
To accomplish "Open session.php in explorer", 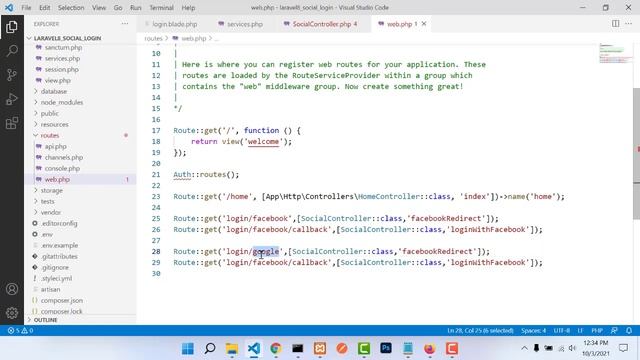I will [62, 69].
